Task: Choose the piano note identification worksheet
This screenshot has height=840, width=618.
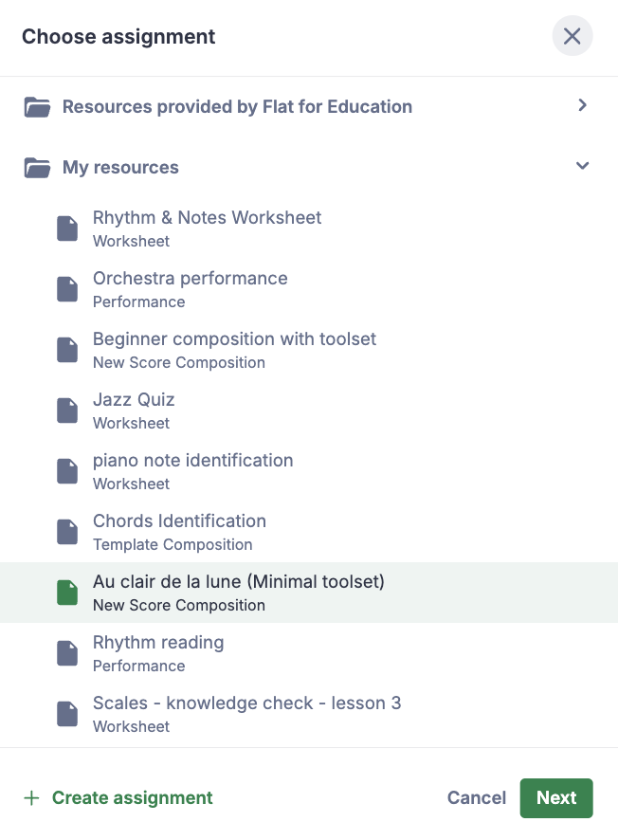Action: (x=192, y=470)
